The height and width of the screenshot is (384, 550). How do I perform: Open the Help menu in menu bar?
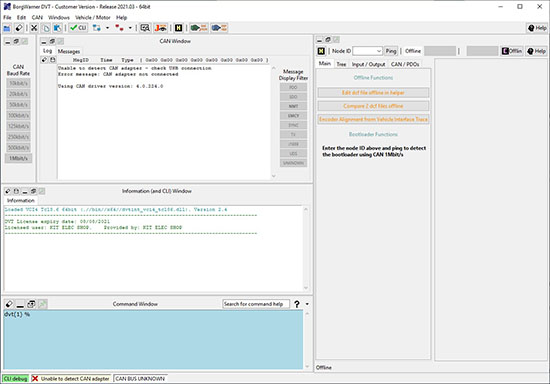click(121, 17)
